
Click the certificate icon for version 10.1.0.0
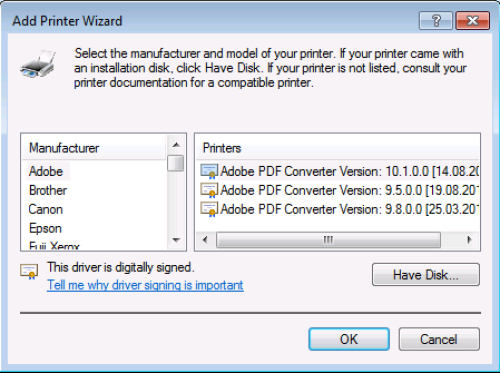point(209,171)
